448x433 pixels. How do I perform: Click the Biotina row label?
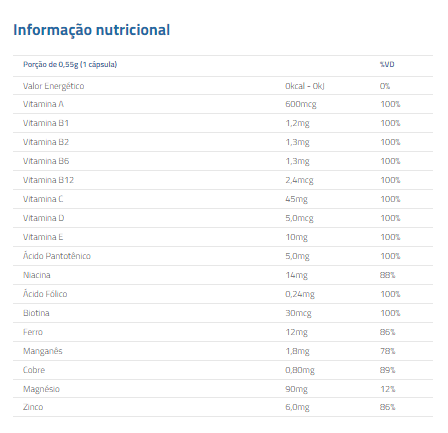(36, 313)
